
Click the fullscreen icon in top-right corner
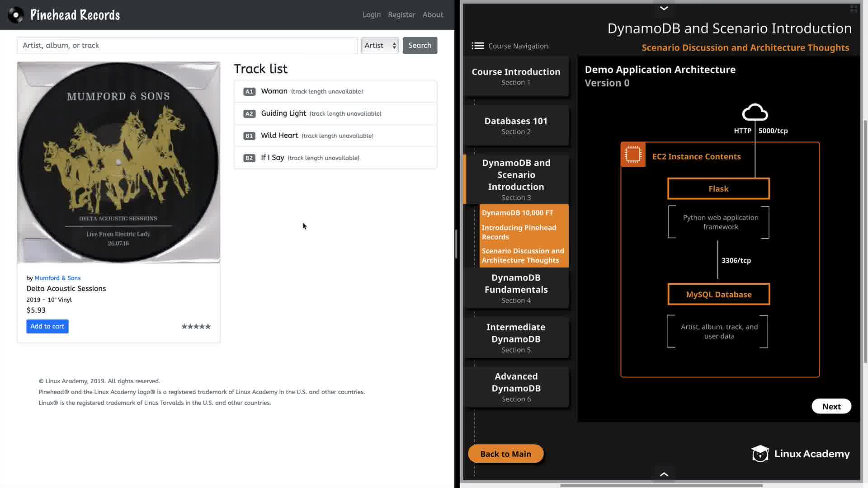tap(854, 9)
